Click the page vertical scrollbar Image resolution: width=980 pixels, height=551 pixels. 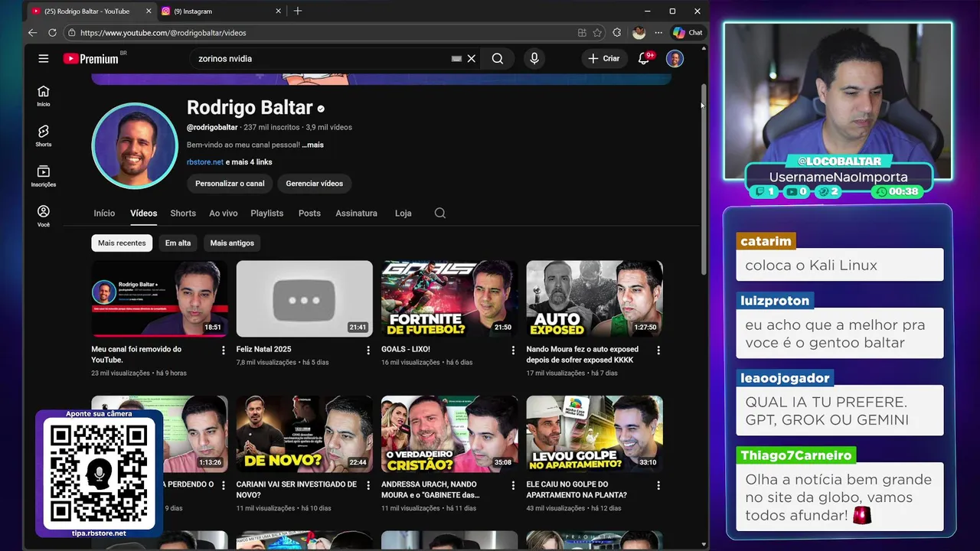[704, 180]
